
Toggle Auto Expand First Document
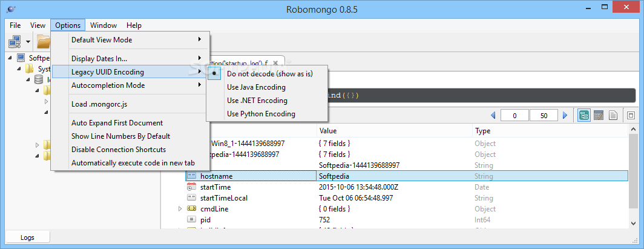[x=130, y=123]
